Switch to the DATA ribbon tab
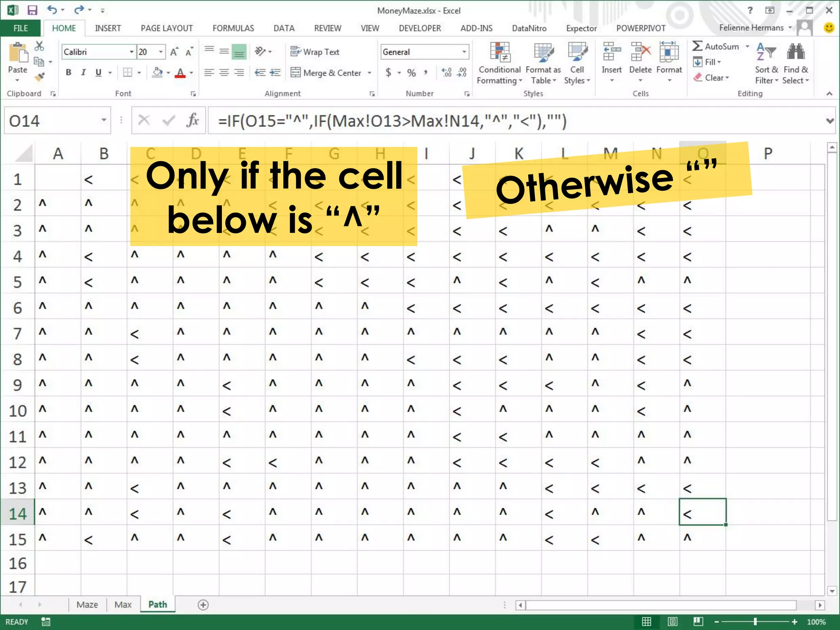Viewport: 840px width, 630px height. click(284, 28)
